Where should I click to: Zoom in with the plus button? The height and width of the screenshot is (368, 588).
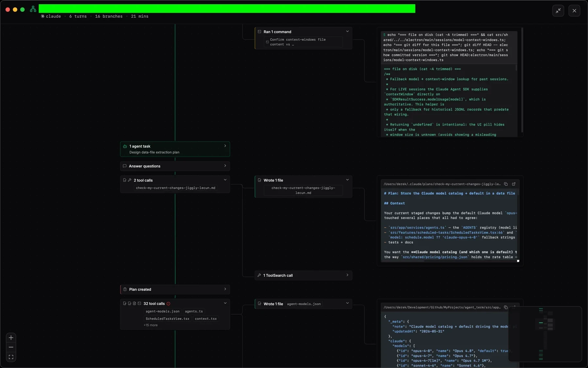[x=11, y=338]
